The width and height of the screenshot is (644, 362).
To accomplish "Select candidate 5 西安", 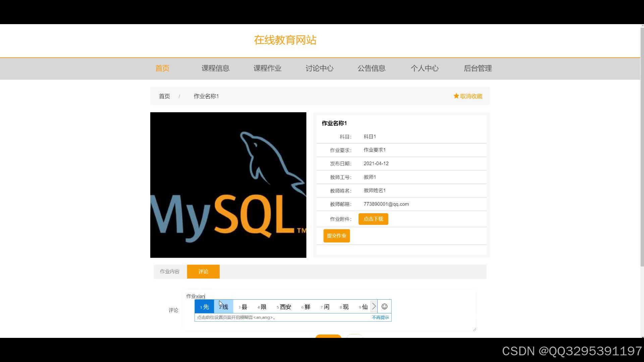I will click(x=284, y=307).
